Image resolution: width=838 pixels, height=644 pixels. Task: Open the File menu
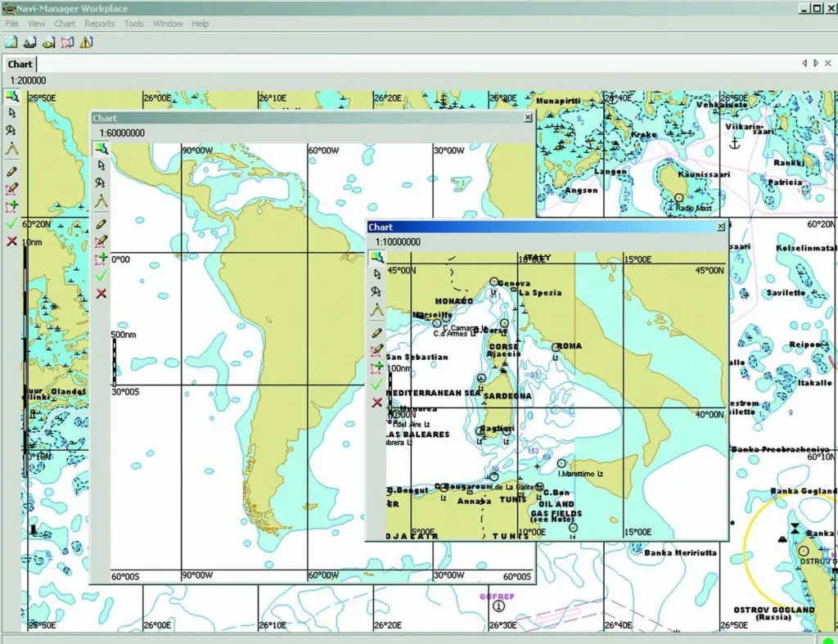click(x=11, y=24)
